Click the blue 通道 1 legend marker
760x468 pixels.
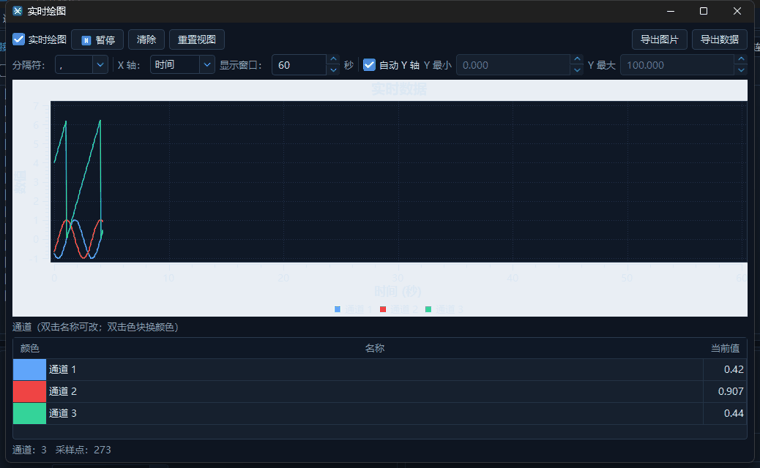[x=337, y=309]
